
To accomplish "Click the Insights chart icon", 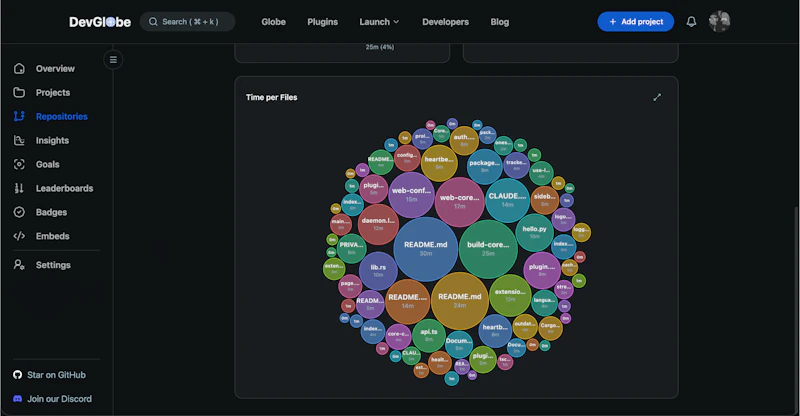I will [19, 140].
